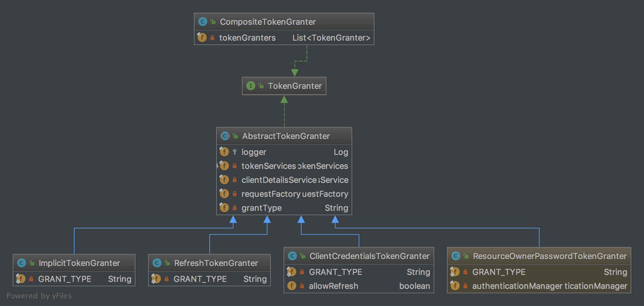Click GRANT_TYPE in RefreshTokenGranter
Viewport: 644px width, 306px height.
[x=200, y=279]
